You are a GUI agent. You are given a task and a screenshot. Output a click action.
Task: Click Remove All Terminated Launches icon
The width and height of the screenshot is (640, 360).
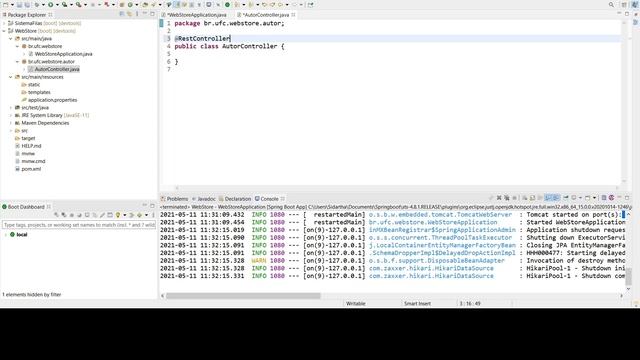click(x=507, y=198)
